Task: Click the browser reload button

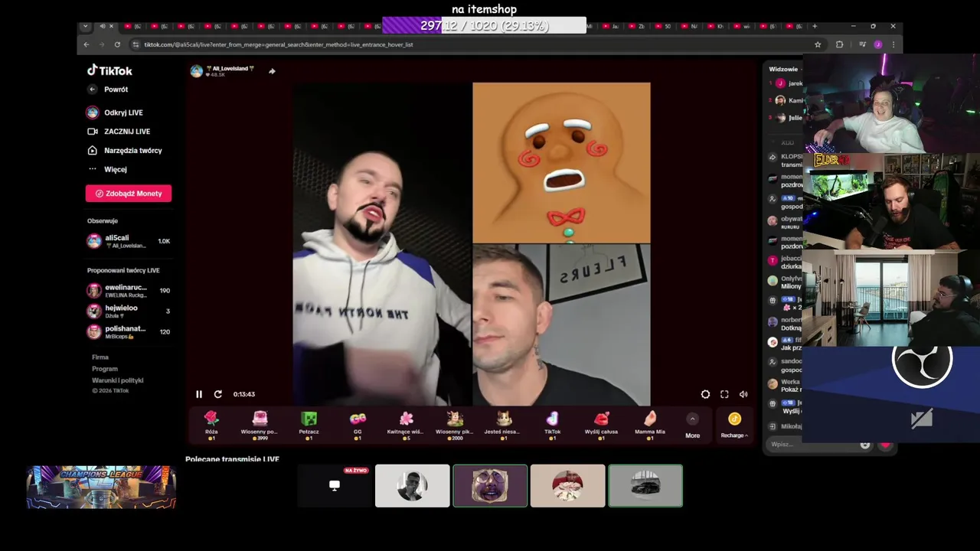Action: click(117, 44)
